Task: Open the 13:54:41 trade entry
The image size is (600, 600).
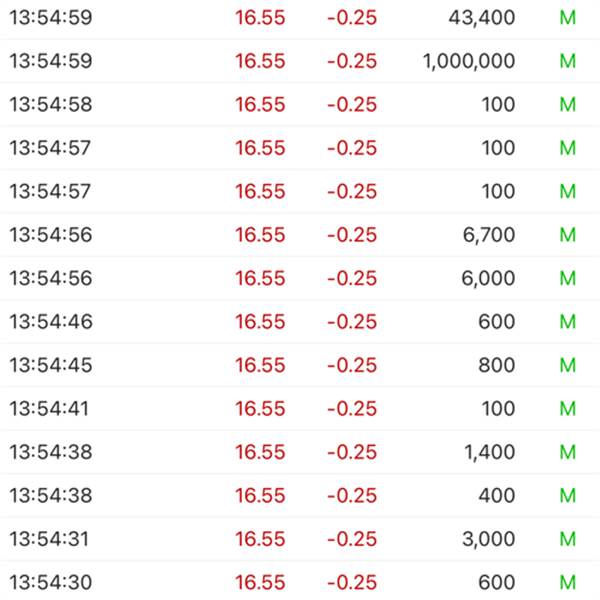Action: pos(300,408)
